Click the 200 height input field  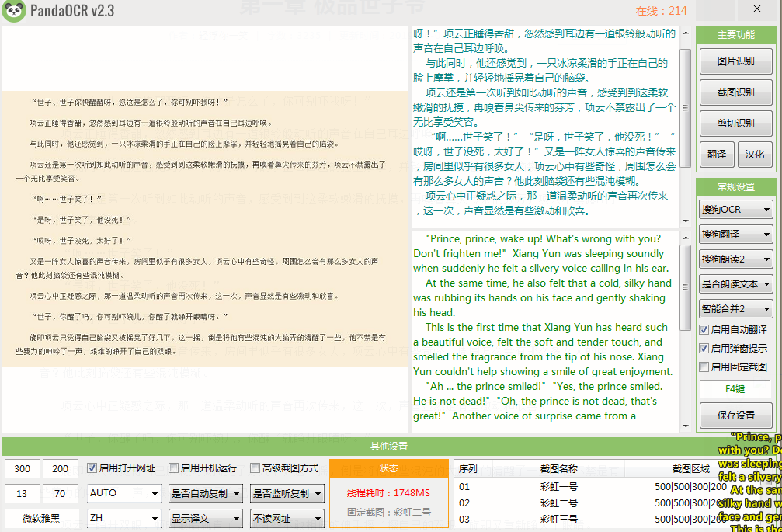(x=61, y=468)
